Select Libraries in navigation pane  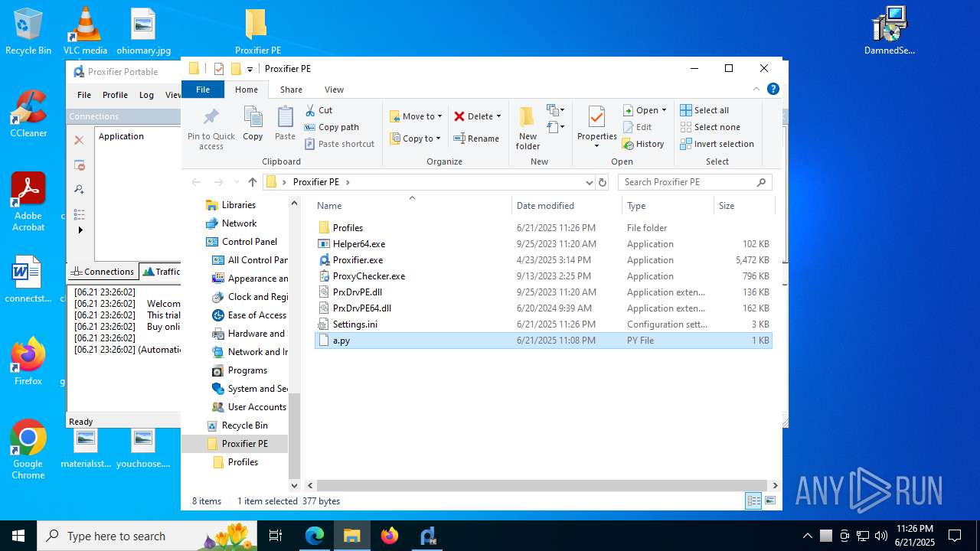(x=238, y=205)
